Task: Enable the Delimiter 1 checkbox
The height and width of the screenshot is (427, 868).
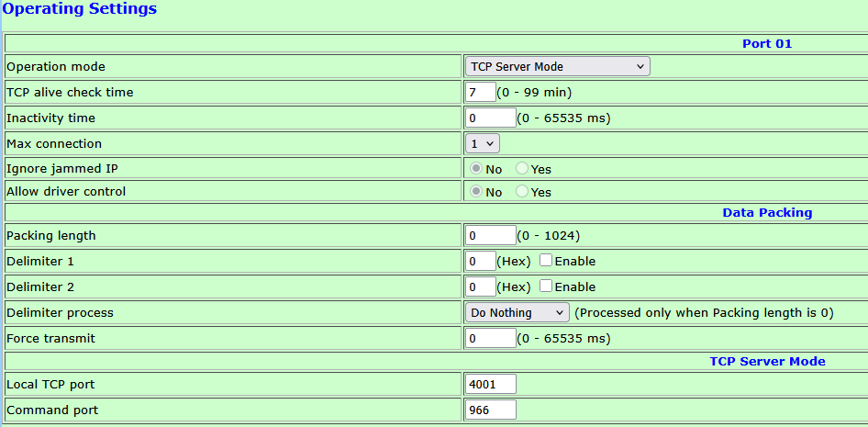Action: [x=546, y=261]
